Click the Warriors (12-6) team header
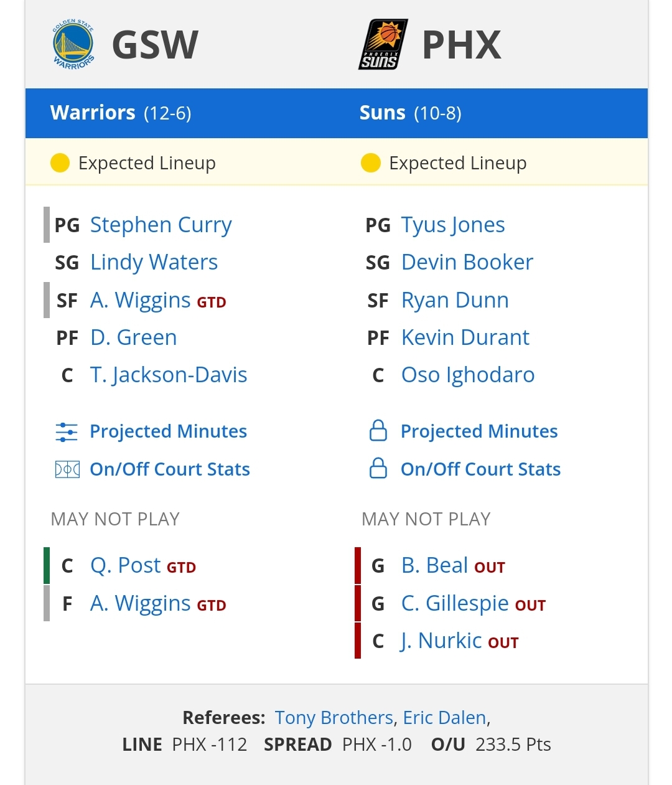The width and height of the screenshot is (672, 785). point(121,113)
